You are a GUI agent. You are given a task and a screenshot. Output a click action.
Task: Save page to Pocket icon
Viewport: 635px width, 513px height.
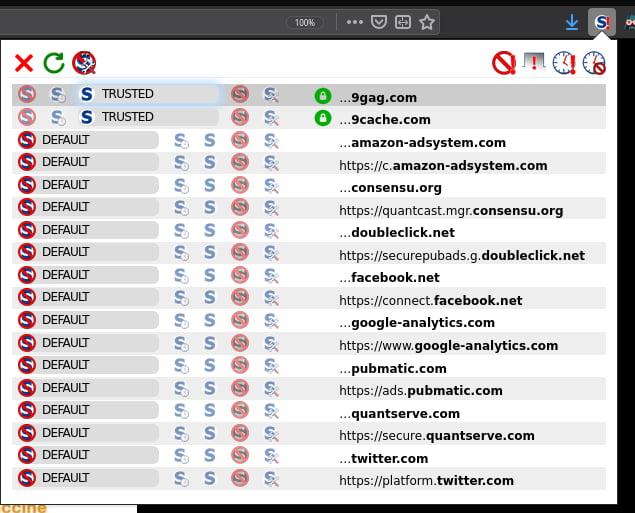[x=379, y=22]
